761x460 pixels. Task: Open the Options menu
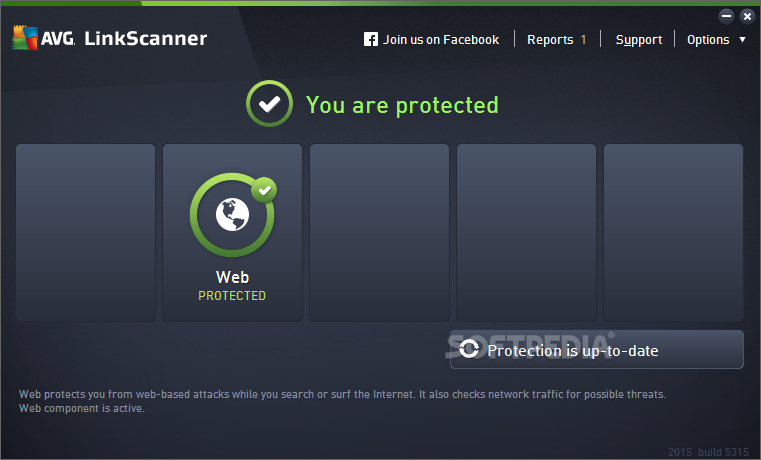[x=708, y=40]
